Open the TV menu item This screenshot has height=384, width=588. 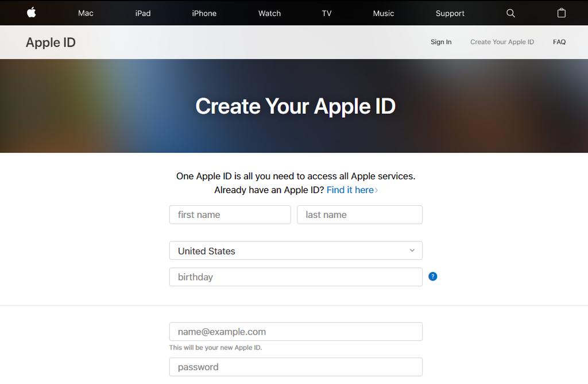[327, 13]
